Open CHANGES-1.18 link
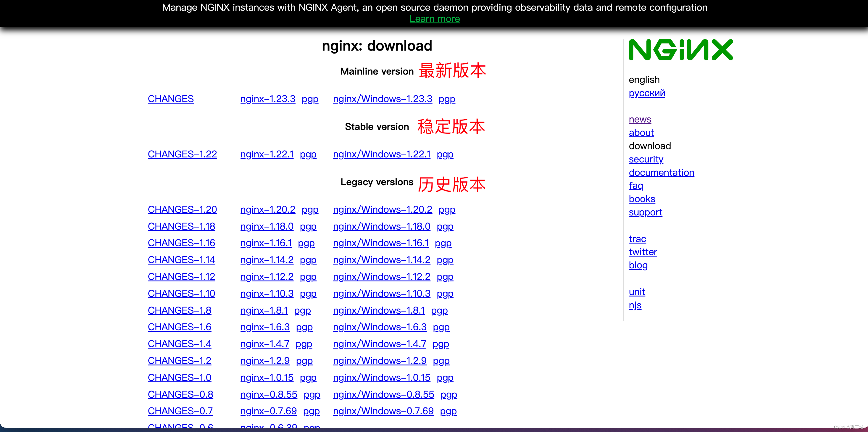Image resolution: width=868 pixels, height=432 pixels. click(x=181, y=226)
